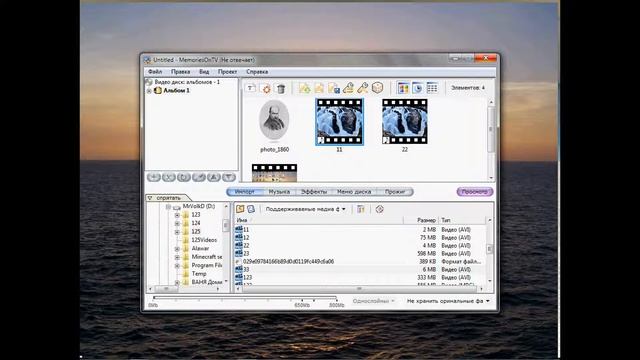Click the round X remove button under album list
This screenshot has height=360, width=640.
(169, 177)
